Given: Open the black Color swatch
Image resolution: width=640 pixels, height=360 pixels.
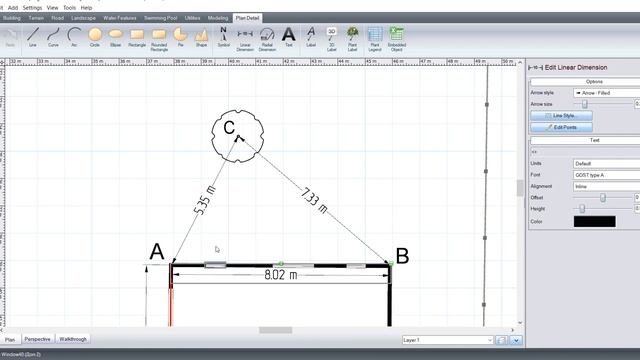Looking at the screenshot, I should (x=594, y=222).
